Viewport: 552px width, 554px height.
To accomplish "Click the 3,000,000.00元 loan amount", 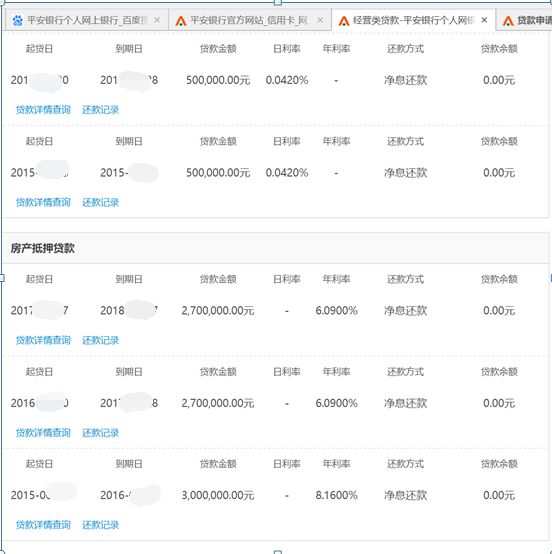I will point(218,495).
